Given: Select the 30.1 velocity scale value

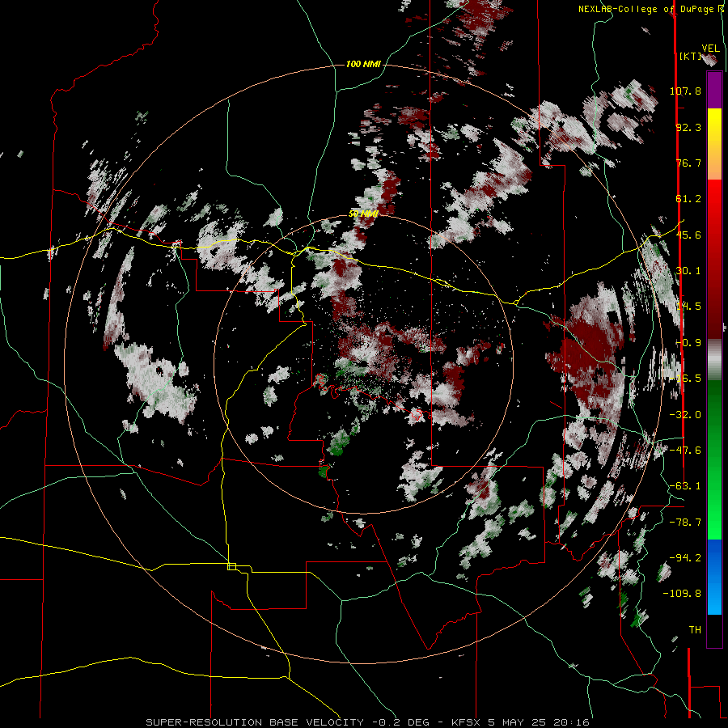Looking at the screenshot, I should pyautogui.click(x=688, y=271).
